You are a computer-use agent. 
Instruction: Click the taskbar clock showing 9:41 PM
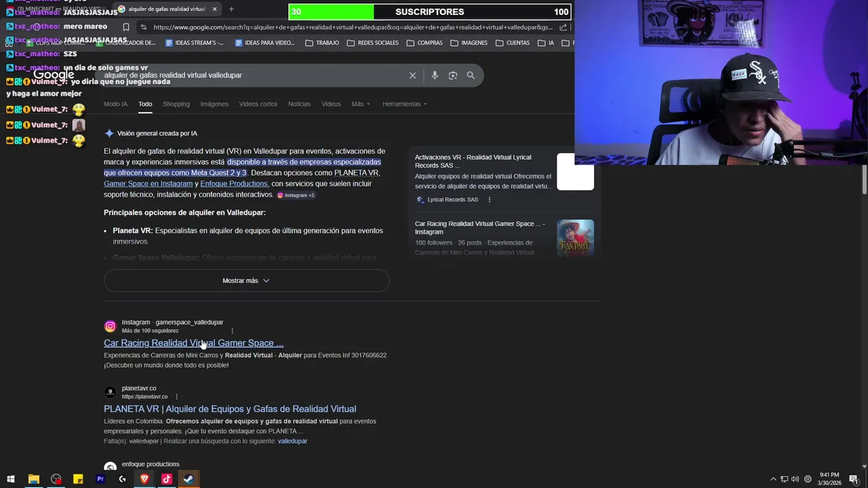tap(829, 479)
